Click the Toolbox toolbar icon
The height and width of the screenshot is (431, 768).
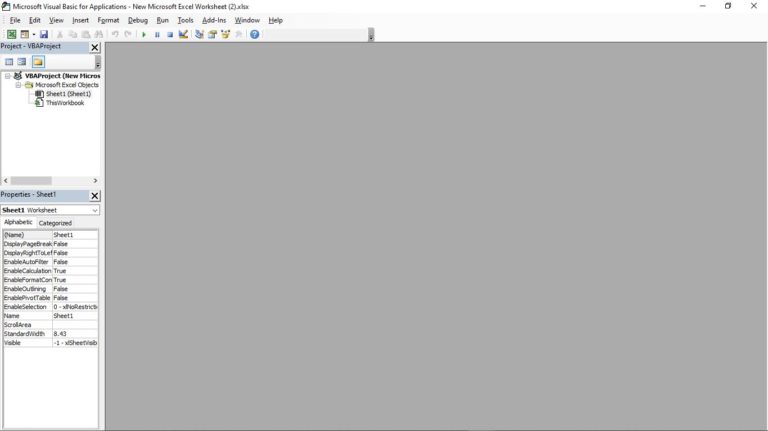[x=239, y=34]
